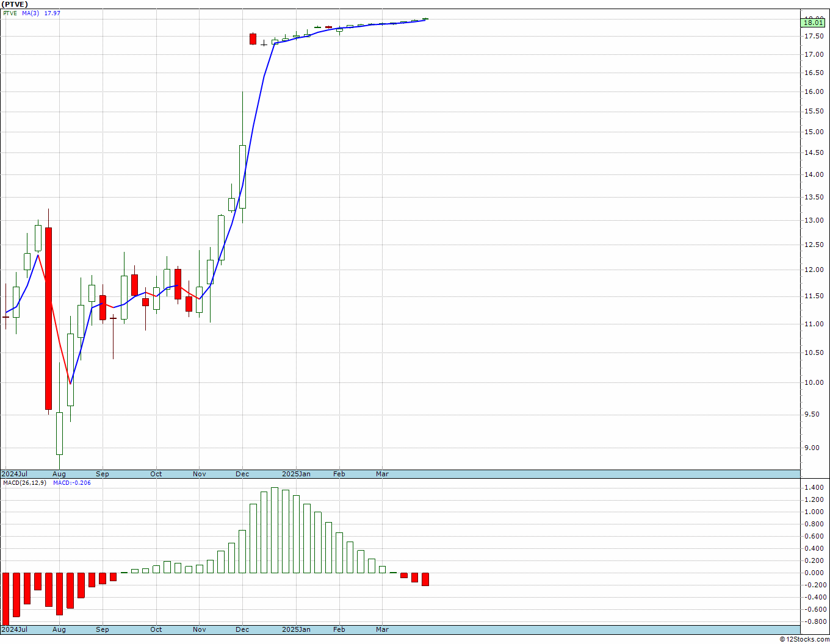The image size is (830, 644).
Task: Click 17.00 on the price axis
Action: 814,55
